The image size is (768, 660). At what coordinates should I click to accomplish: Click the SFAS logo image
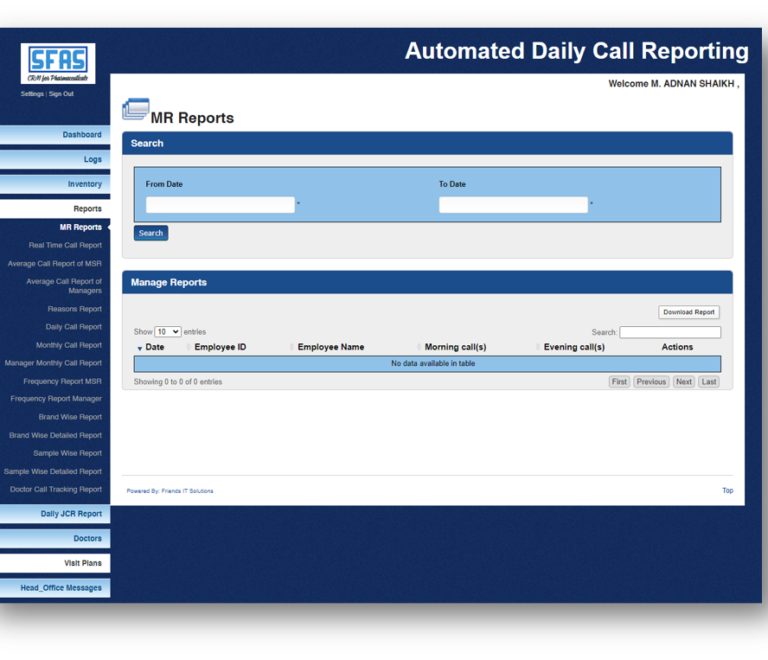tap(58, 64)
